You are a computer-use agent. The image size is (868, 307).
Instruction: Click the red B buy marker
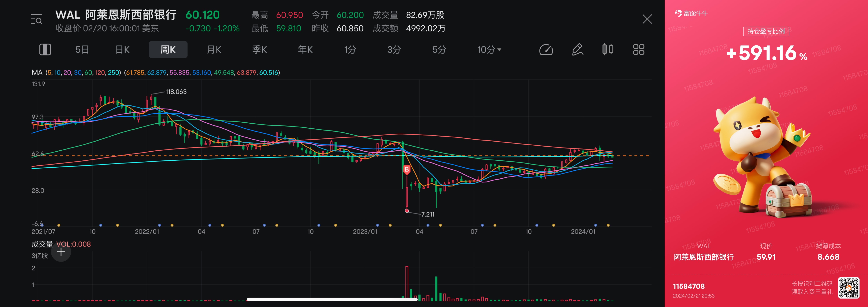pos(407,170)
